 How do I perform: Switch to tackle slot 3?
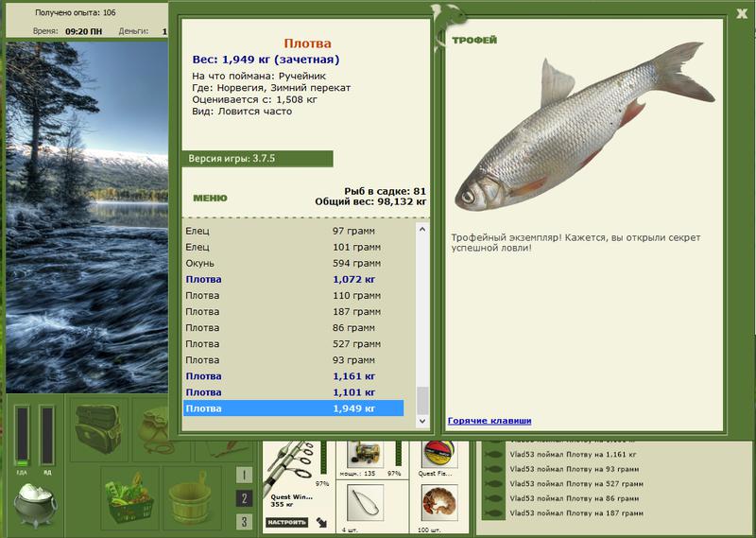coord(245,522)
